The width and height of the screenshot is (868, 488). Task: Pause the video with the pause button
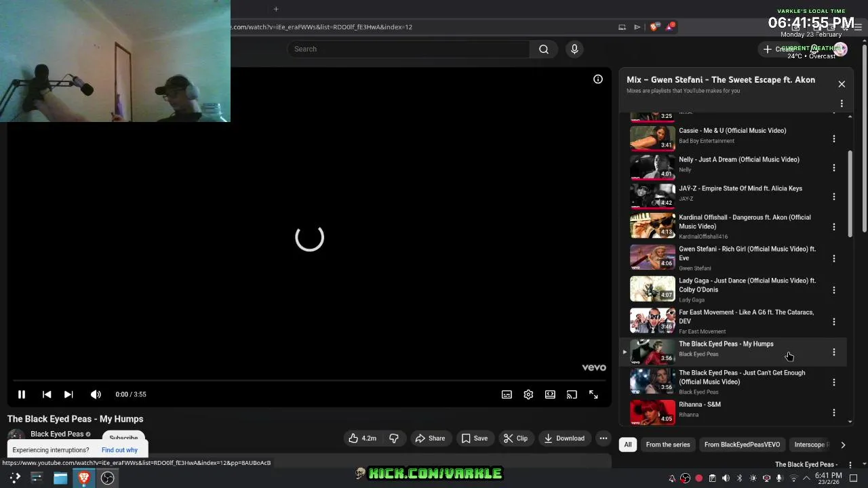coord(21,394)
